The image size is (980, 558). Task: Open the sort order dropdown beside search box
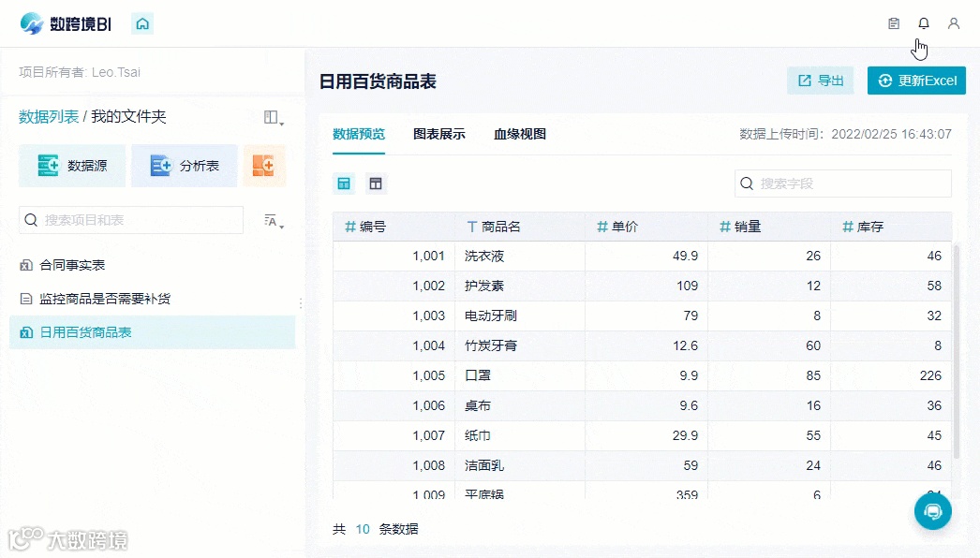pos(273,220)
